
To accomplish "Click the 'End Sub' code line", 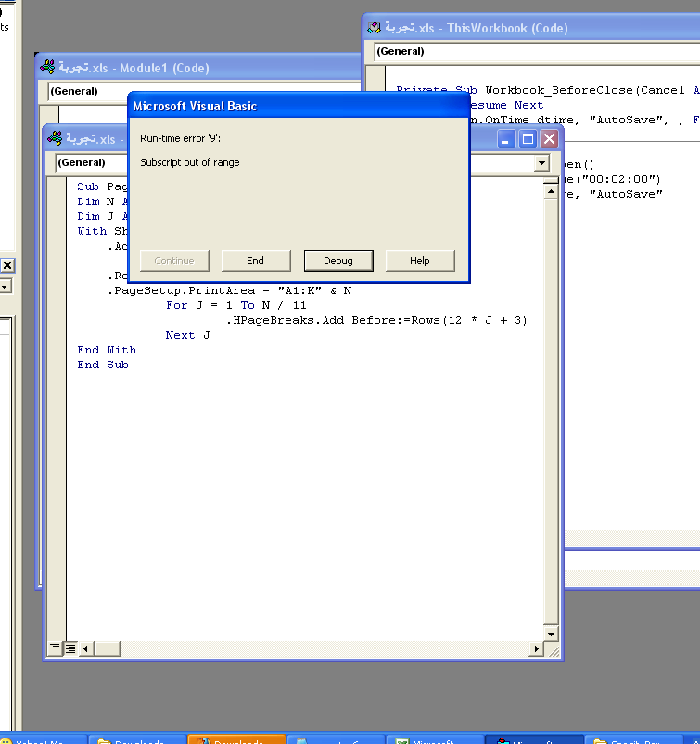I will click(x=103, y=365).
